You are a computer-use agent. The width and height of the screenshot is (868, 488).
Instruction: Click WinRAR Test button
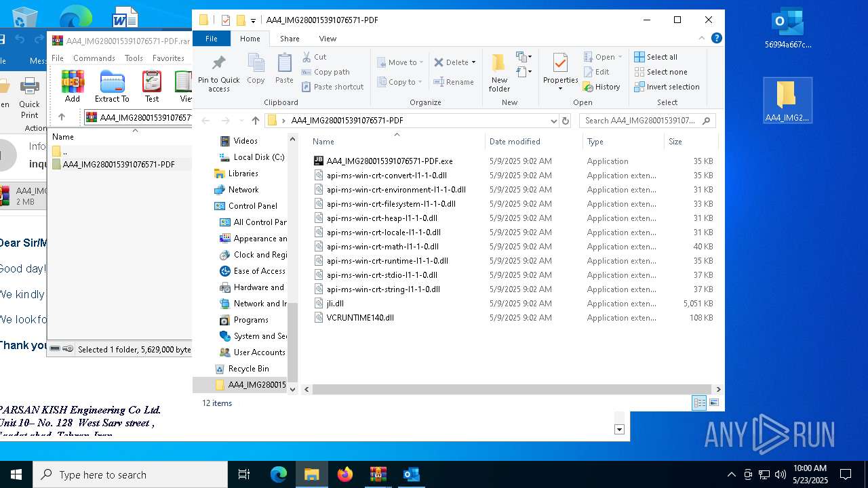(152, 87)
